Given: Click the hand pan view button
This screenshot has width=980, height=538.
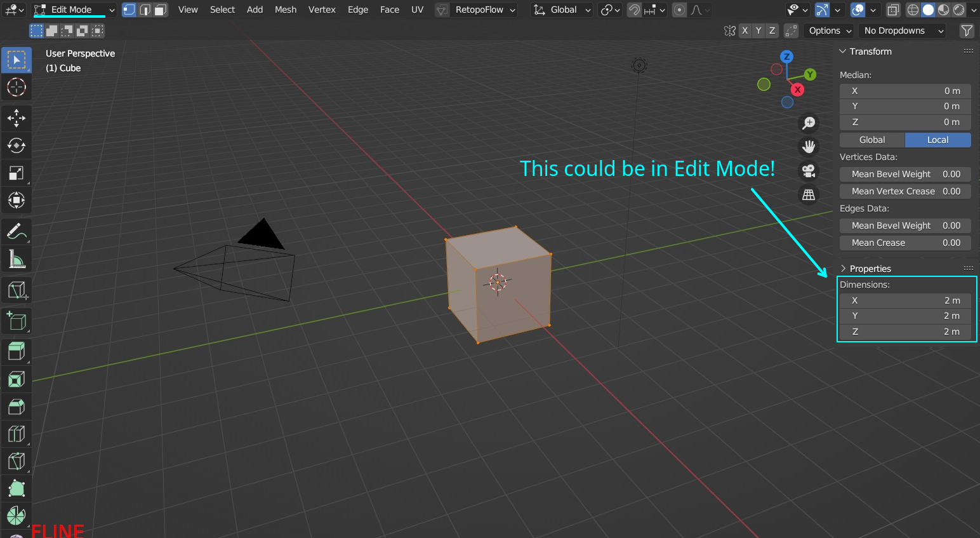Looking at the screenshot, I should click(809, 147).
